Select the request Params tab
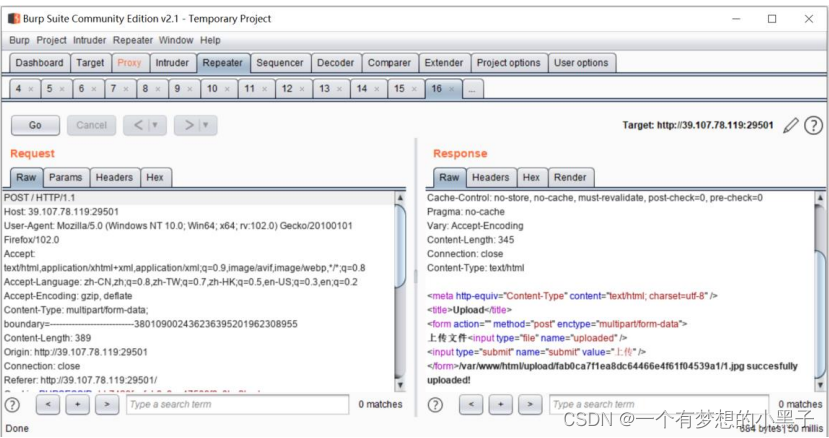 tap(66, 178)
